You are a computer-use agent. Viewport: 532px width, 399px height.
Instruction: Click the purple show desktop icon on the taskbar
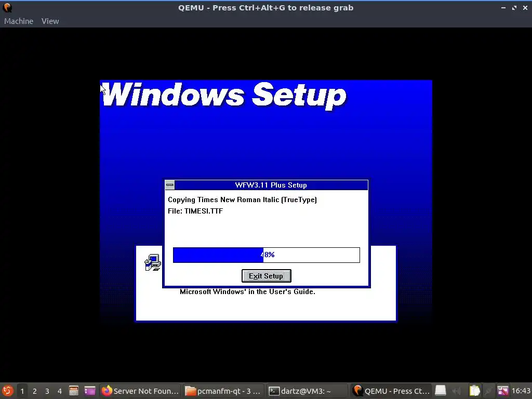coord(90,391)
